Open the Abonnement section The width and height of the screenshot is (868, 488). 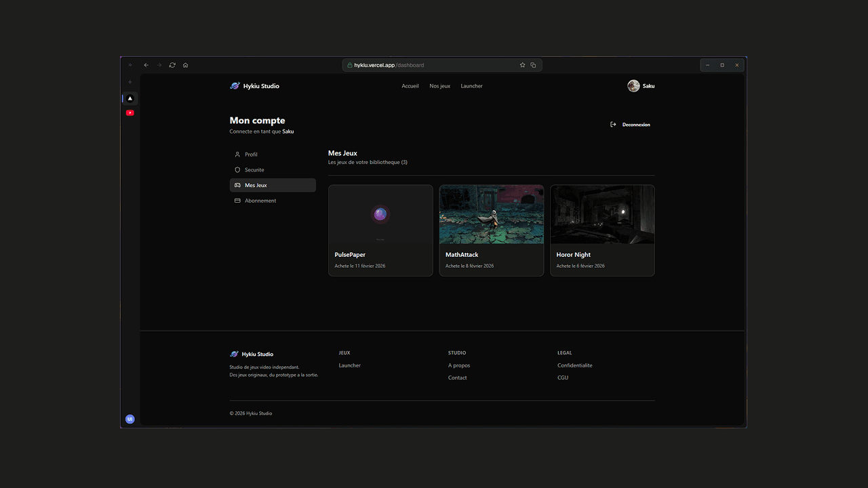point(260,201)
